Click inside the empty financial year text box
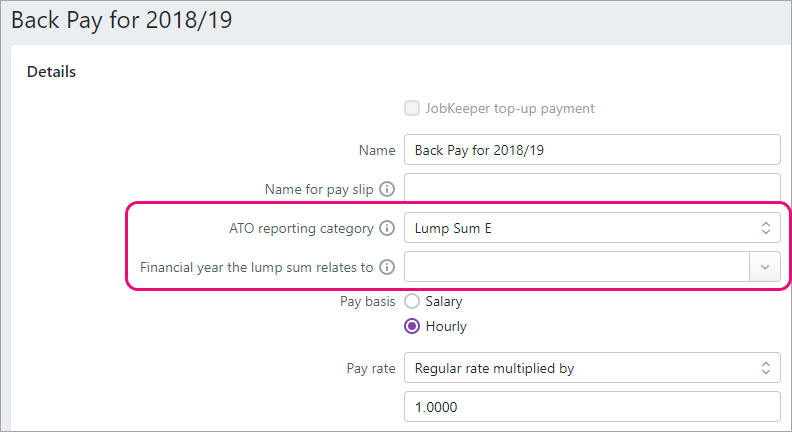Viewport: 792px width, 432px height. pyautogui.click(x=576, y=267)
